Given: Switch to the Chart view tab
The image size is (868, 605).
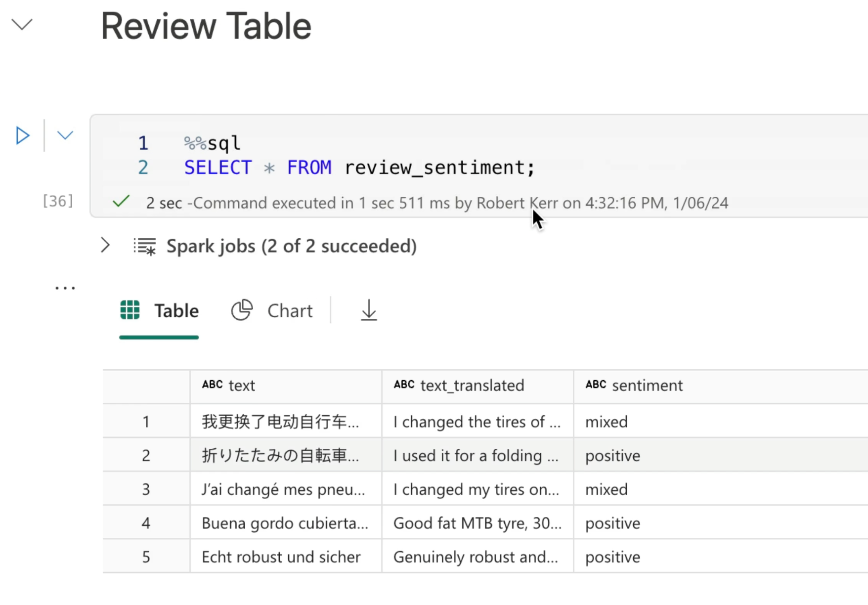Looking at the screenshot, I should point(289,311).
